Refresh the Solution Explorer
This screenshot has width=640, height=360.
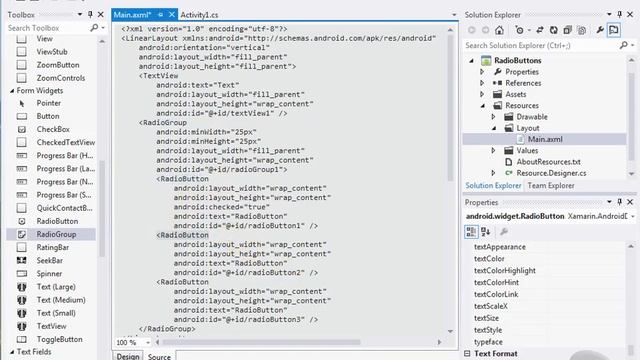(x=553, y=30)
